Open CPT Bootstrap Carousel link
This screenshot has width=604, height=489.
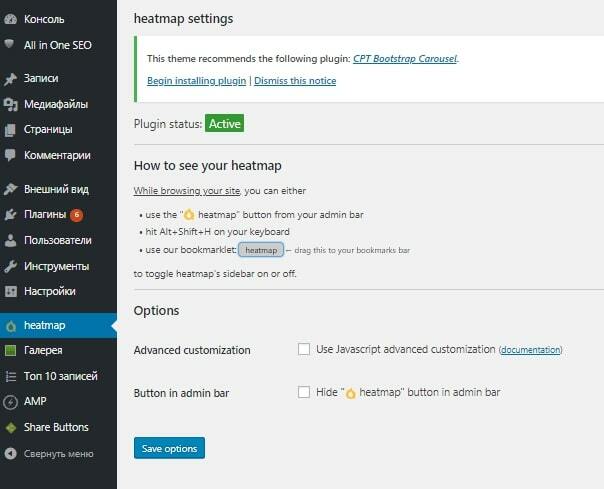pyautogui.click(x=405, y=59)
